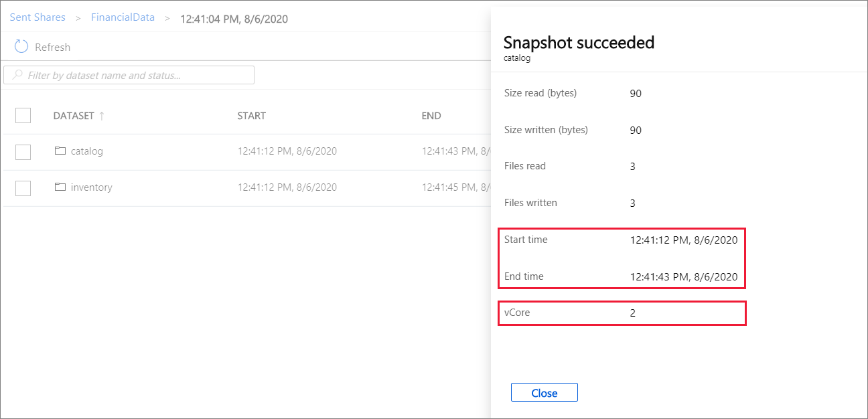The height and width of the screenshot is (419, 868).
Task: Open the Sent Shares breadcrumb
Action: (38, 17)
